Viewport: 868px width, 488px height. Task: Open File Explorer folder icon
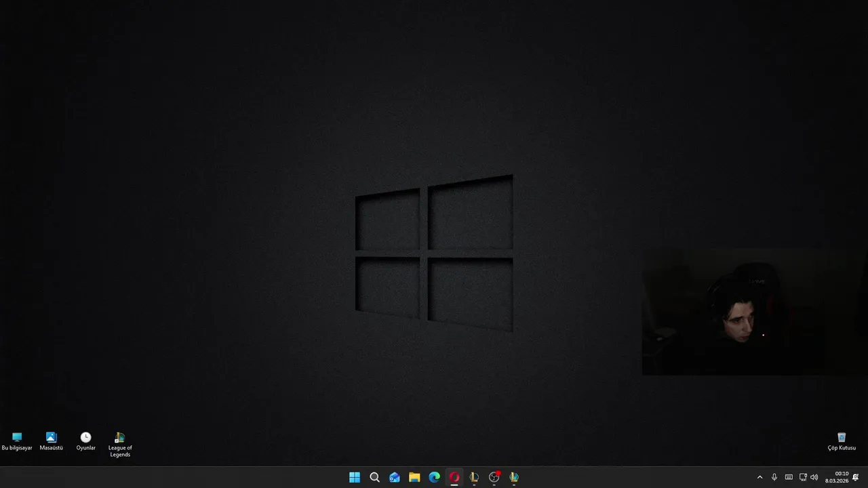[414, 477]
